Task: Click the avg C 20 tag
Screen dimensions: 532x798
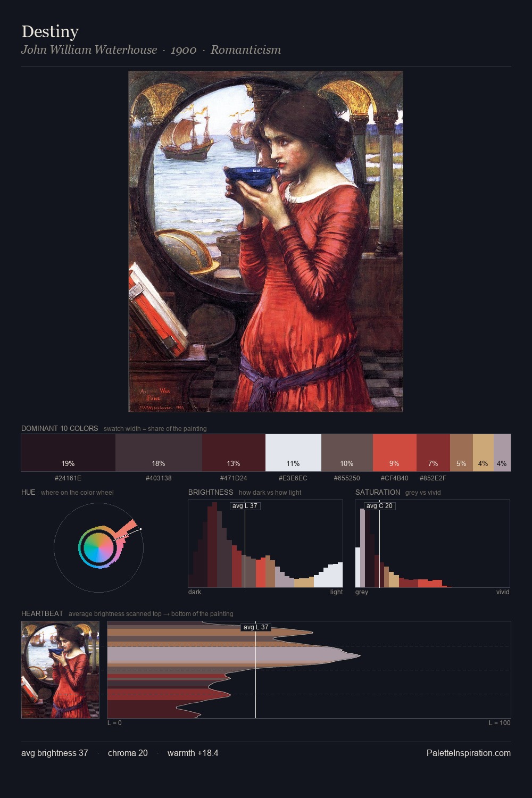Action: (379, 506)
